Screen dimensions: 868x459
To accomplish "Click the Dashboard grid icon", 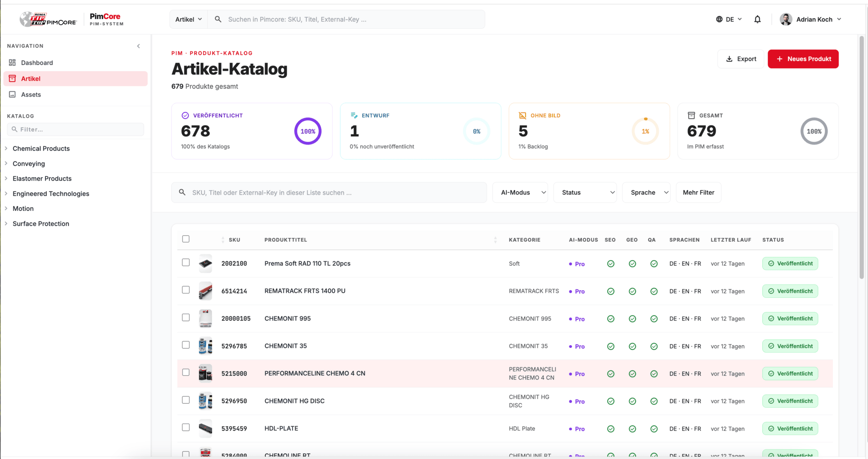I will 12,63.
